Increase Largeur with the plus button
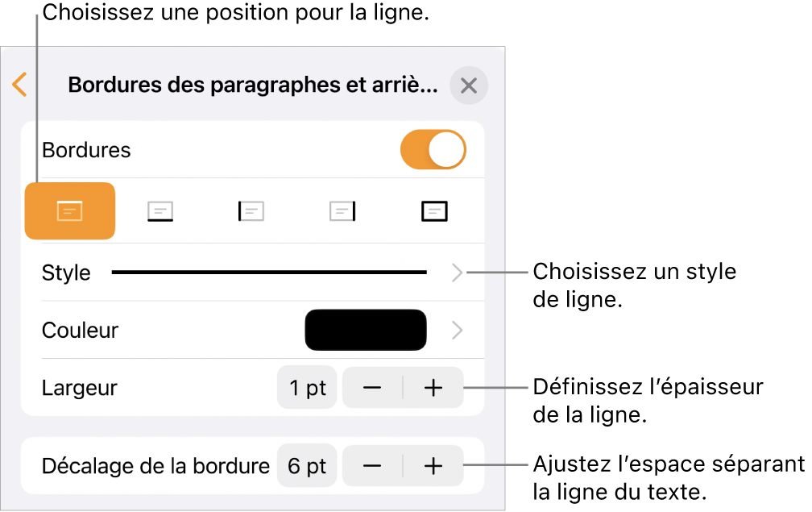The height and width of the screenshot is (512, 812). click(x=433, y=388)
